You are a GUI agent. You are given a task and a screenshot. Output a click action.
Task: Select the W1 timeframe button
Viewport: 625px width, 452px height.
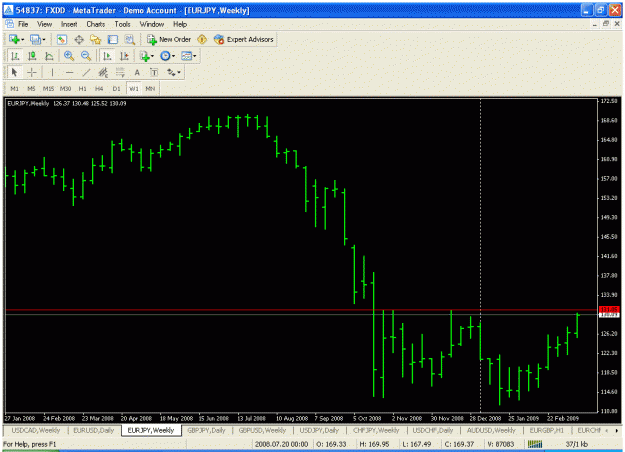(134, 88)
